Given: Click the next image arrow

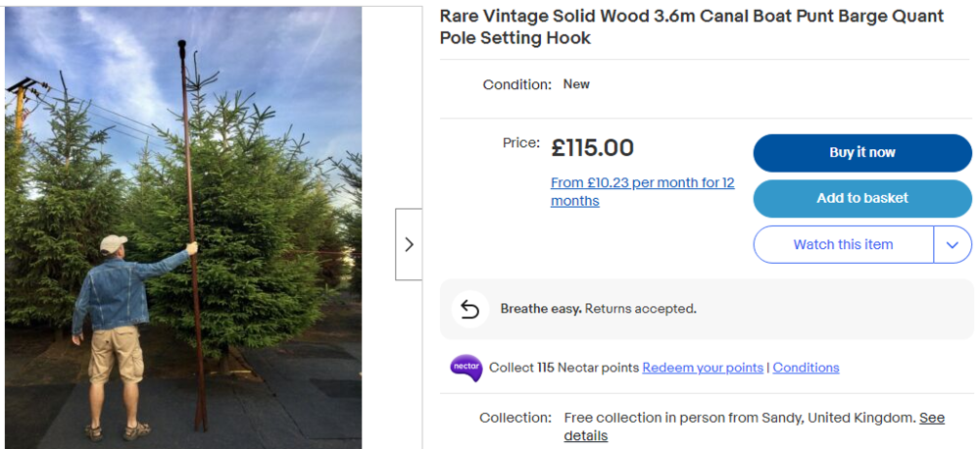Looking at the screenshot, I should (409, 244).
